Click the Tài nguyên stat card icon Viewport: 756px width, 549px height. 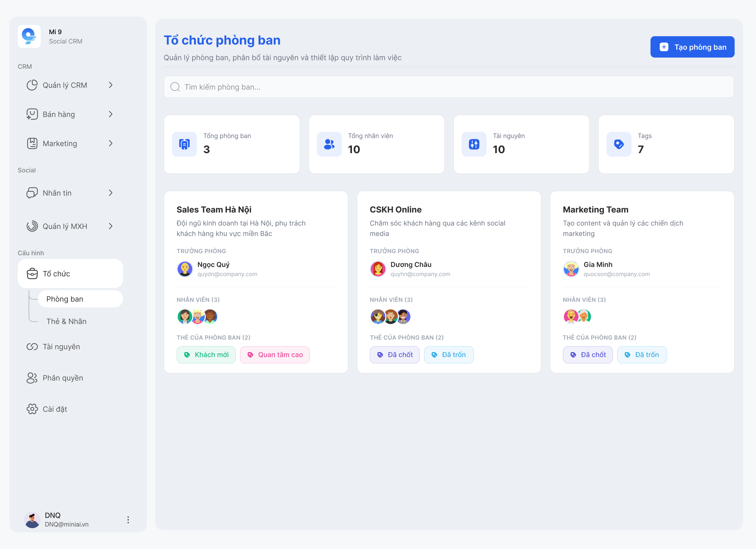[474, 144]
